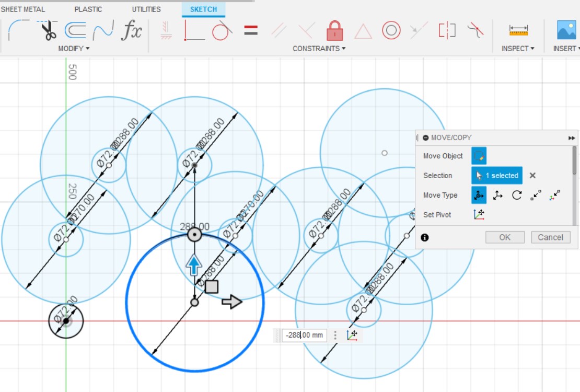The image size is (580, 392).
Task: Select the Offset tool icon
Action: click(x=75, y=30)
